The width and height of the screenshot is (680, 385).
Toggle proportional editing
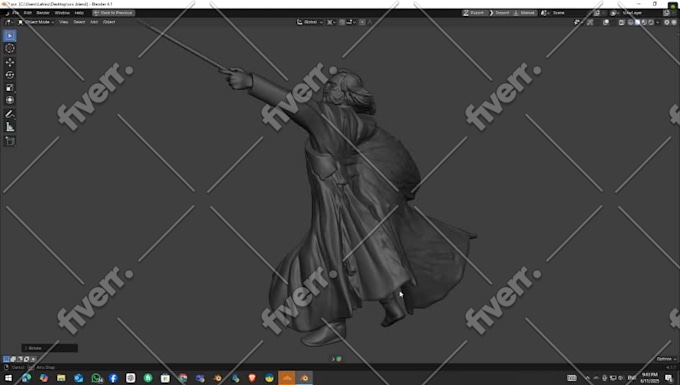(362, 22)
